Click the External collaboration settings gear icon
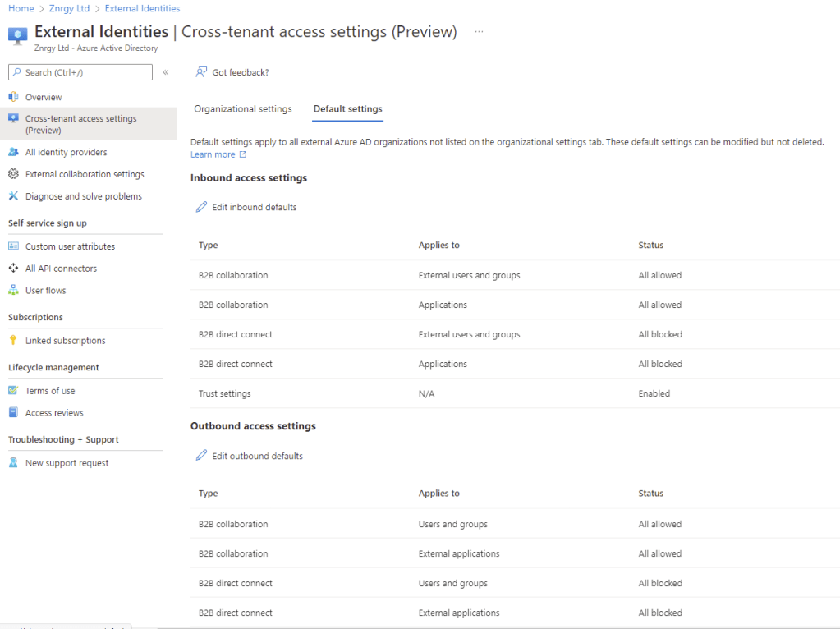Image resolution: width=840 pixels, height=629 pixels. (13, 174)
